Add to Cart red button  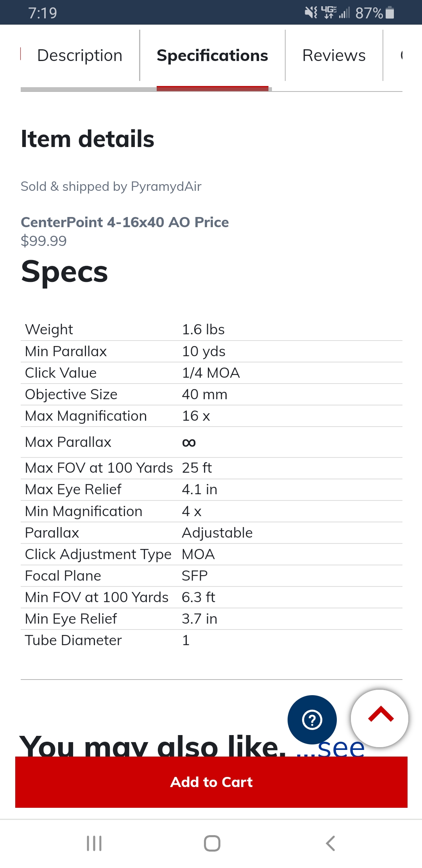211,782
